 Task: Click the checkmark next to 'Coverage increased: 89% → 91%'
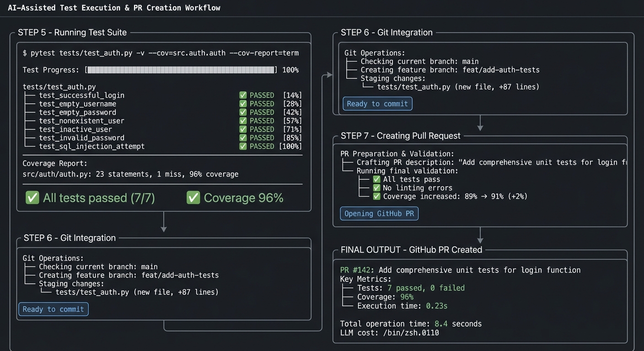376,197
